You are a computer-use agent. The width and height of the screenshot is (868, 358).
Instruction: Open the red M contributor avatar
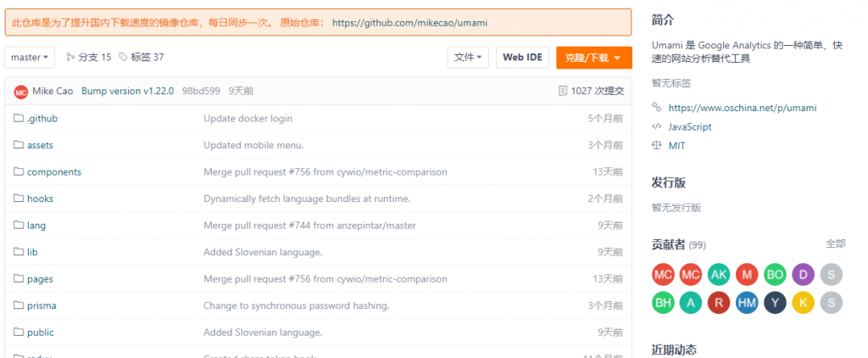[x=747, y=274]
